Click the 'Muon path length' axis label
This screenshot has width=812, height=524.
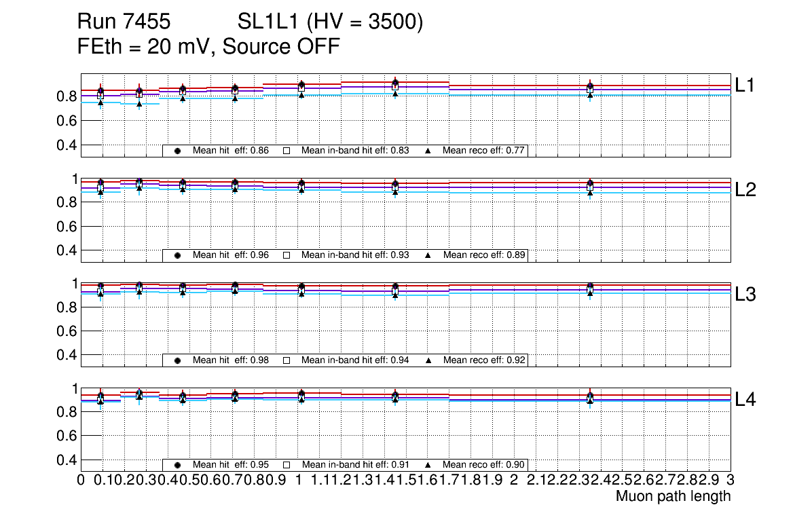pyautogui.click(x=673, y=496)
